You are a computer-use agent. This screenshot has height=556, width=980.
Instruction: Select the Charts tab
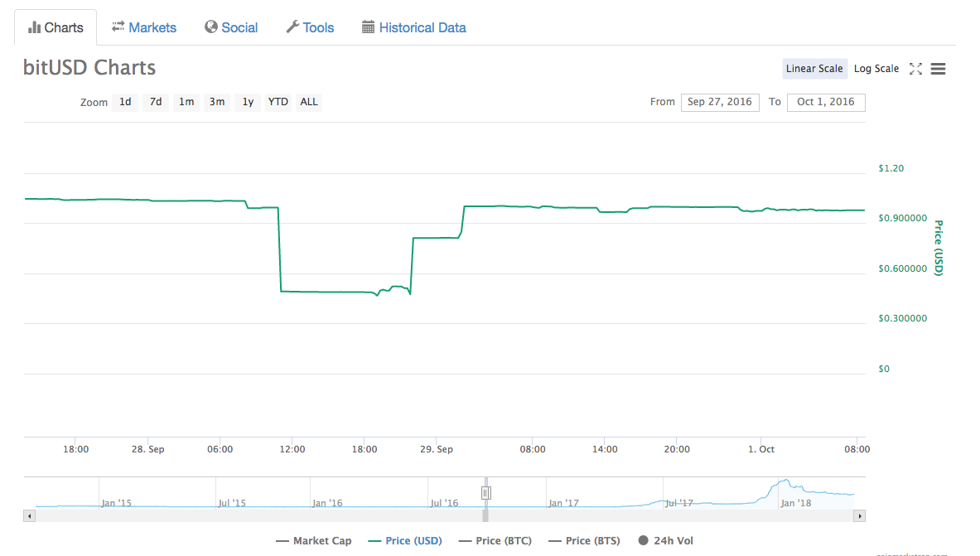56,27
